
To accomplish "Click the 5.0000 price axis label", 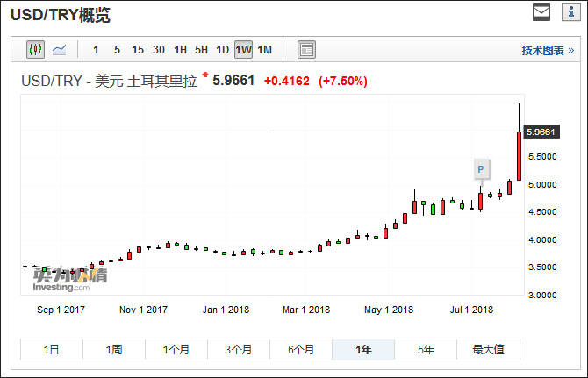I will (x=542, y=185).
